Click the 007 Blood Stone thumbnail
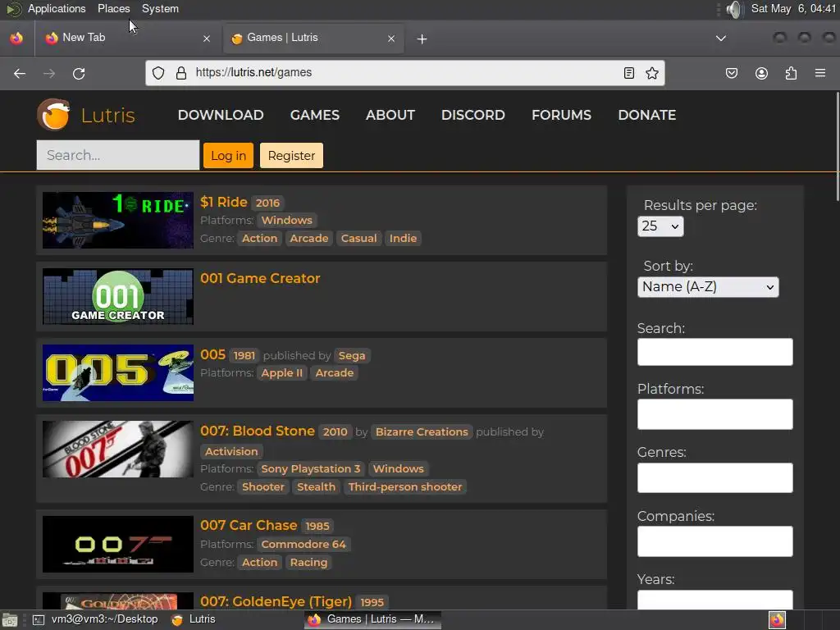The width and height of the screenshot is (840, 630). (118, 450)
